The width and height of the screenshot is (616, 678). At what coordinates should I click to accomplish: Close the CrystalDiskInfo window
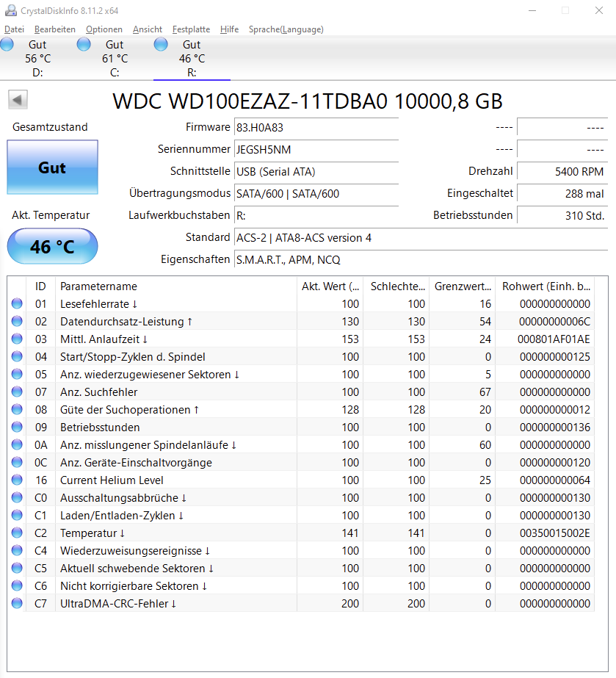(598, 10)
